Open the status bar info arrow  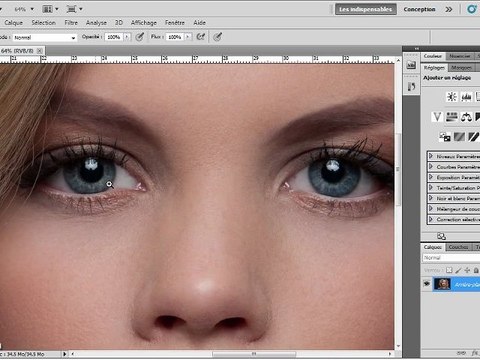click(65, 354)
